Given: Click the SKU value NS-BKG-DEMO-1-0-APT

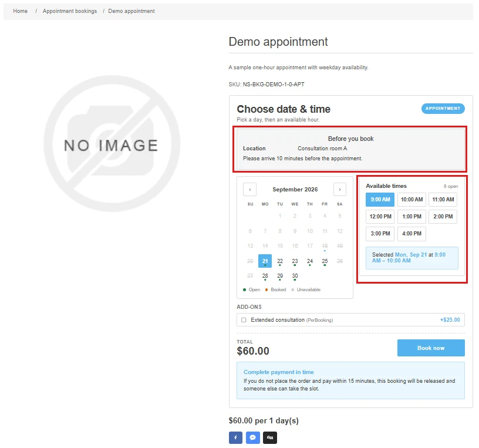Looking at the screenshot, I should 274,85.
